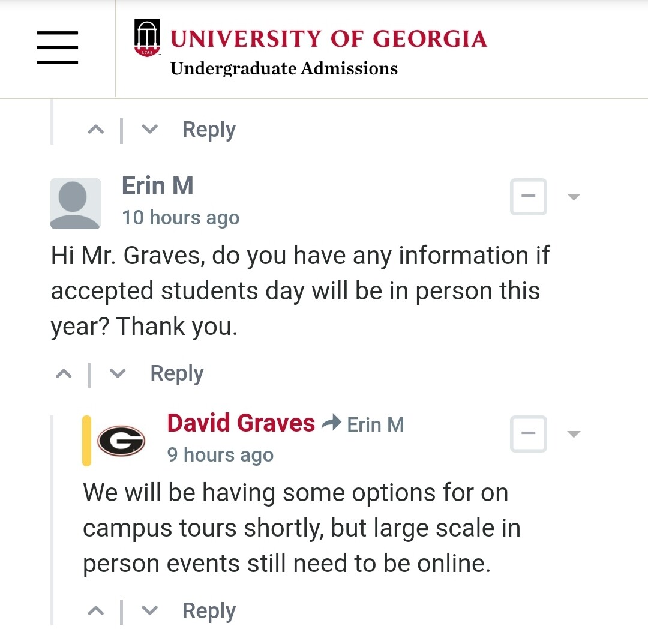
Task: Downvote Erin M's comment
Action: click(118, 374)
